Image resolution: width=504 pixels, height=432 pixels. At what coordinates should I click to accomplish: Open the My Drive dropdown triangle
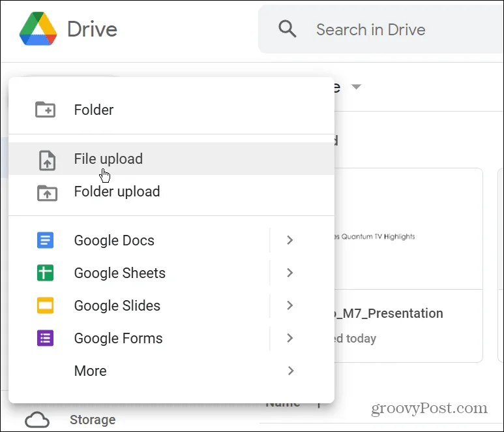pyautogui.click(x=356, y=87)
